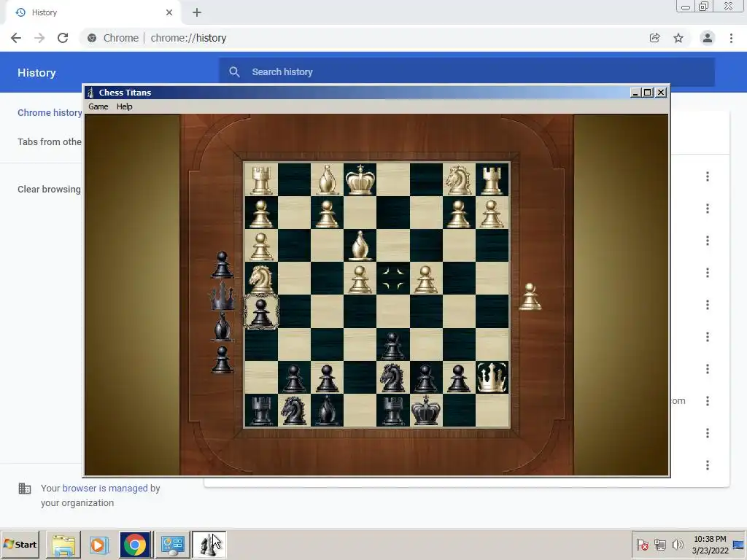This screenshot has width=747, height=560.
Task: Open the bottommost history entry's three-dot menu
Action: click(708, 464)
